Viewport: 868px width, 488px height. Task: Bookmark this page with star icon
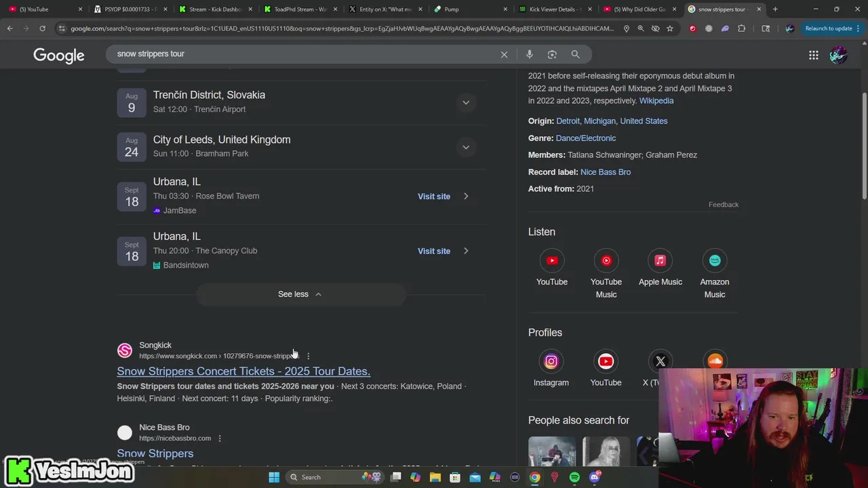point(670,28)
